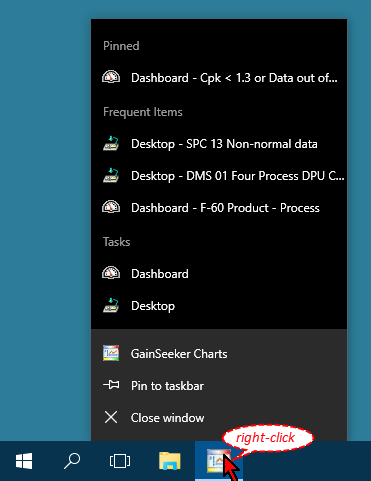Click GainSeeker Charts taskbar button
The height and width of the screenshot is (481, 371).
(219, 461)
